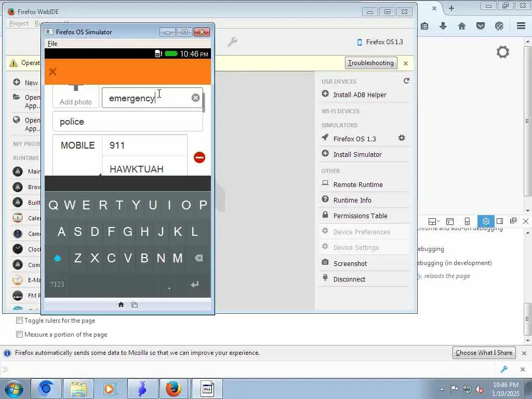Screen dimensions: 532x399
Task: Open Firefox OS 1.3 simulator settings gear
Action: tap(402, 138)
